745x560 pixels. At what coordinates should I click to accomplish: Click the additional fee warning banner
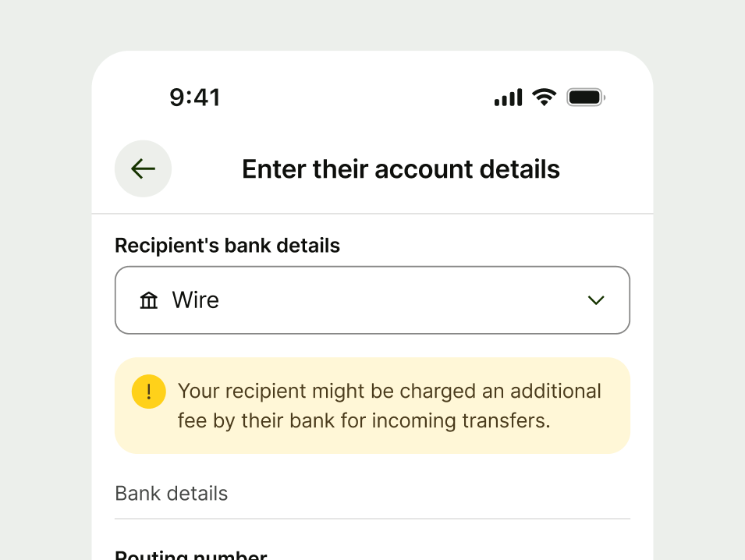coord(372,405)
